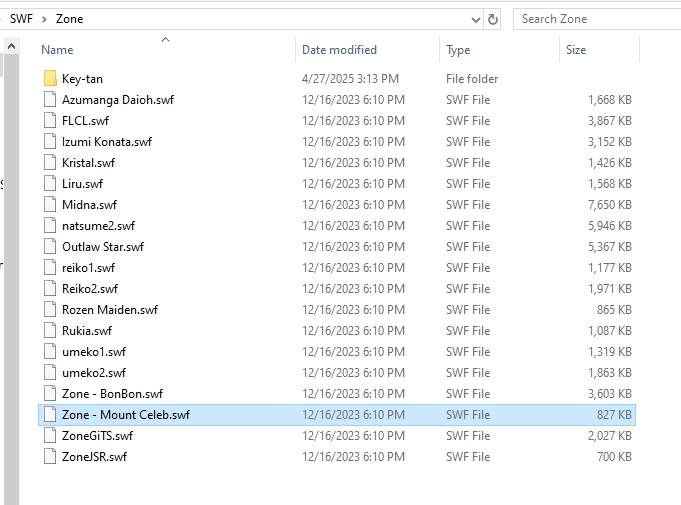Navigate to SWF in the breadcrumb

pyautogui.click(x=21, y=19)
